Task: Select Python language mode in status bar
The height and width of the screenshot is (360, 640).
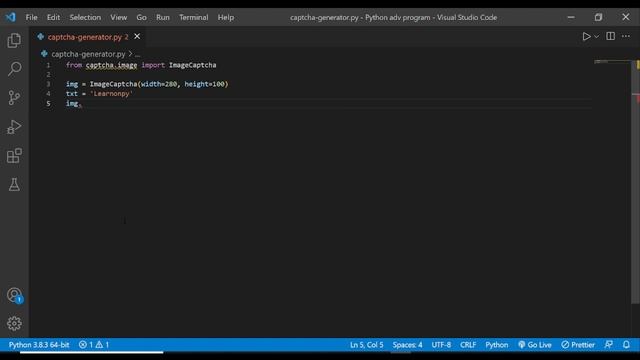Action: (497, 345)
